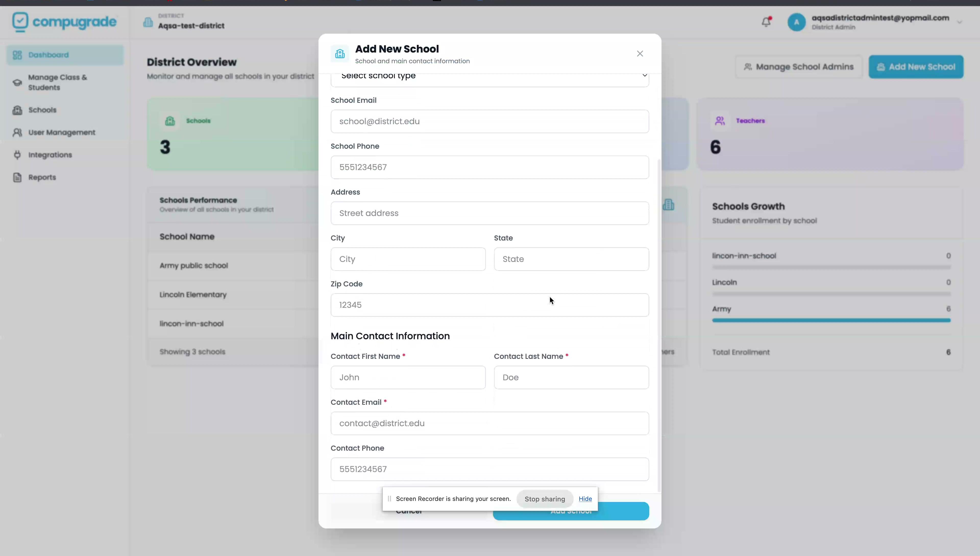Stop sharing the screen recording

coord(544,499)
